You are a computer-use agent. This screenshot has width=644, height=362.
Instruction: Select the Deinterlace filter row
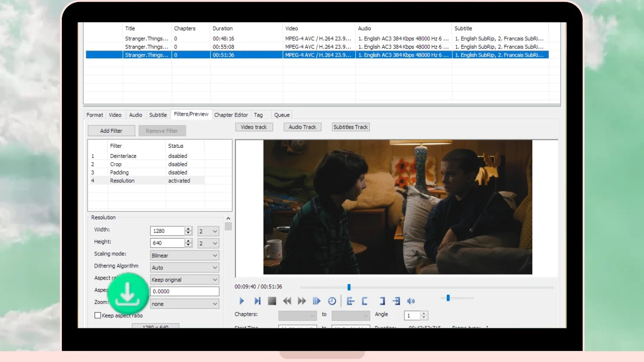tap(147, 156)
